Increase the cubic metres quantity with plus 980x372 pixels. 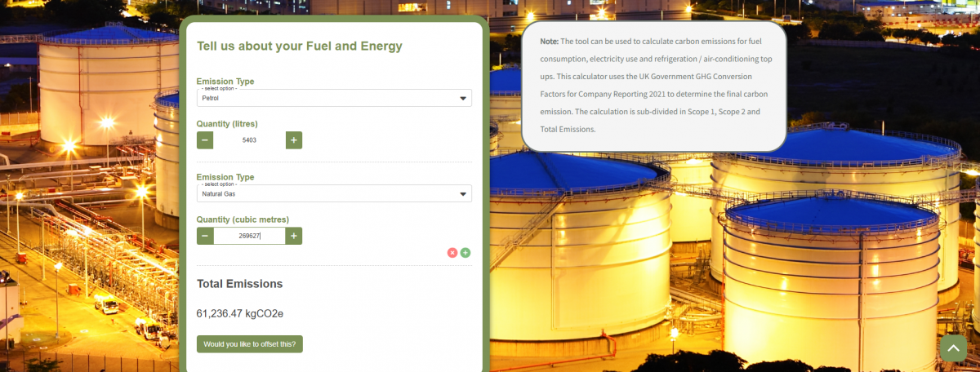click(294, 236)
